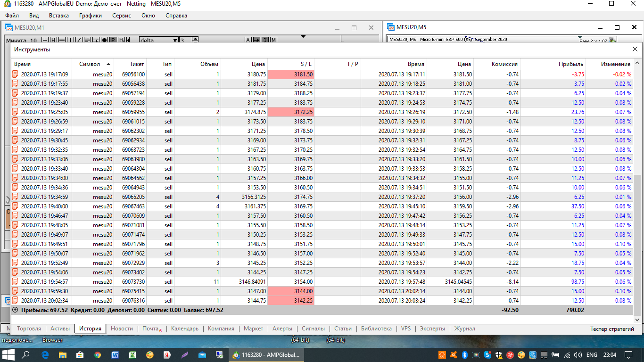Image resolution: width=644 pixels, height=362 pixels.
Task: Open Google Chrome from the taskbar
Action: 98,355
